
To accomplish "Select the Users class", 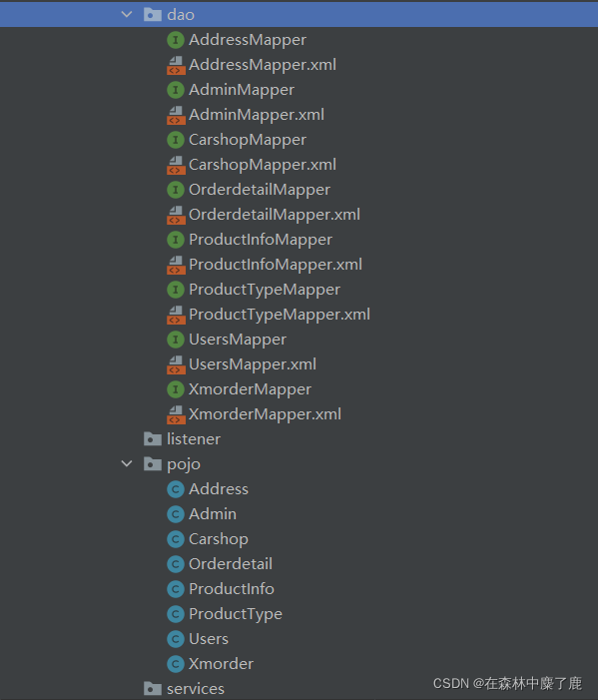I will pyautogui.click(x=209, y=639).
